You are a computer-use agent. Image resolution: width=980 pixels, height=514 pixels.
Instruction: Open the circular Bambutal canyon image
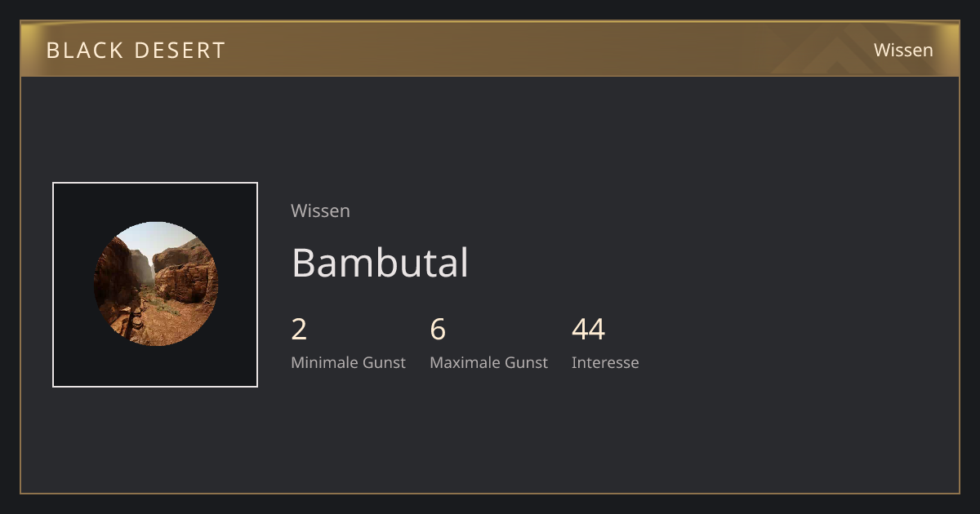(x=155, y=284)
